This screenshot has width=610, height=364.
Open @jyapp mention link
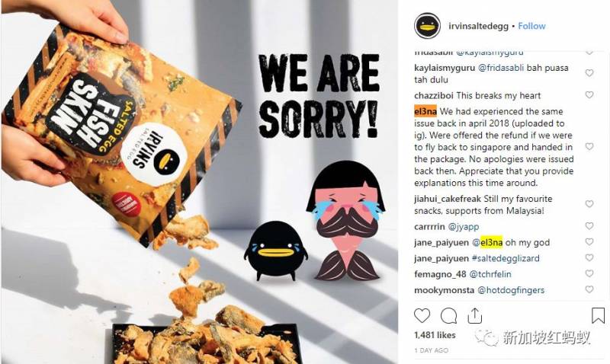[x=464, y=227]
